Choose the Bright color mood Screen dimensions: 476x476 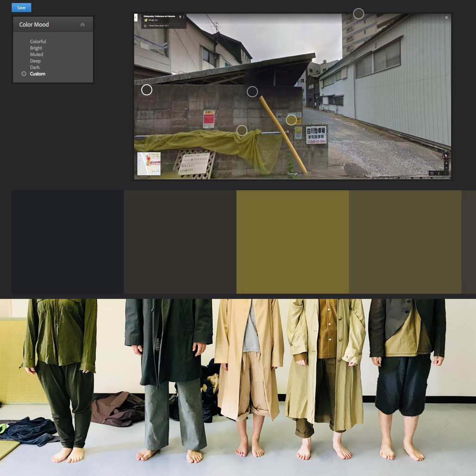click(36, 48)
